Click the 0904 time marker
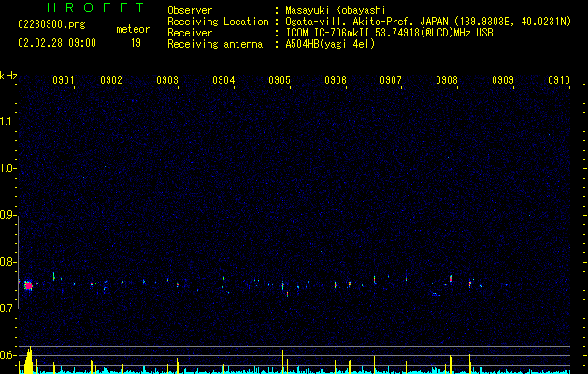Screen dimensions: 588x374 223,80
